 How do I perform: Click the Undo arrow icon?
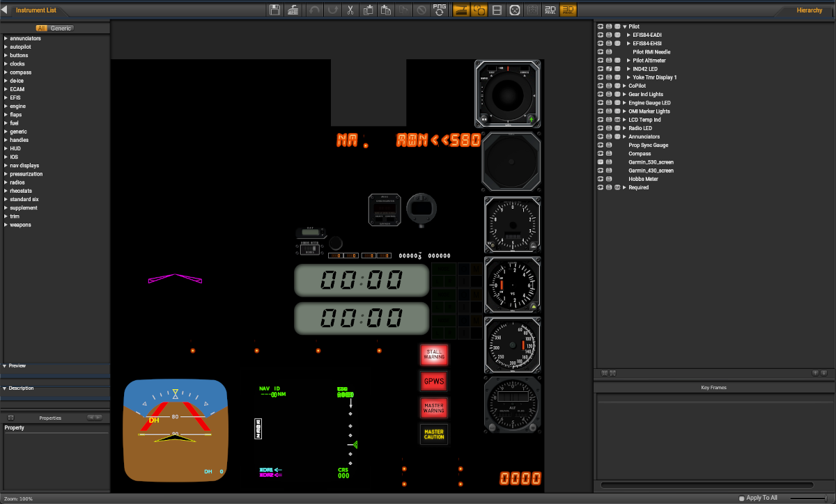click(315, 10)
